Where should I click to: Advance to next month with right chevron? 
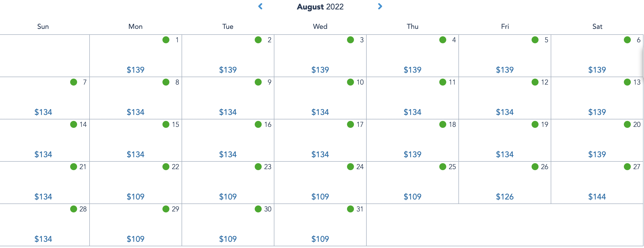(380, 6)
